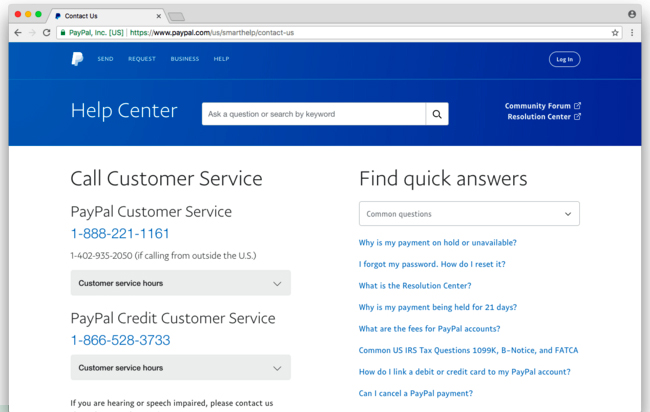
Task: Go back with the browser arrow
Action: [x=18, y=33]
